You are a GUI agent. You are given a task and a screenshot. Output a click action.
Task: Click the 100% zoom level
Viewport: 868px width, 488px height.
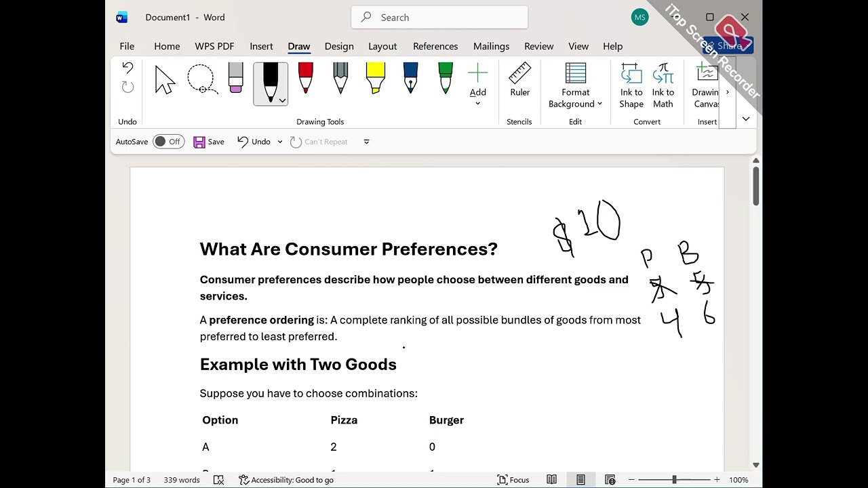pyautogui.click(x=738, y=480)
